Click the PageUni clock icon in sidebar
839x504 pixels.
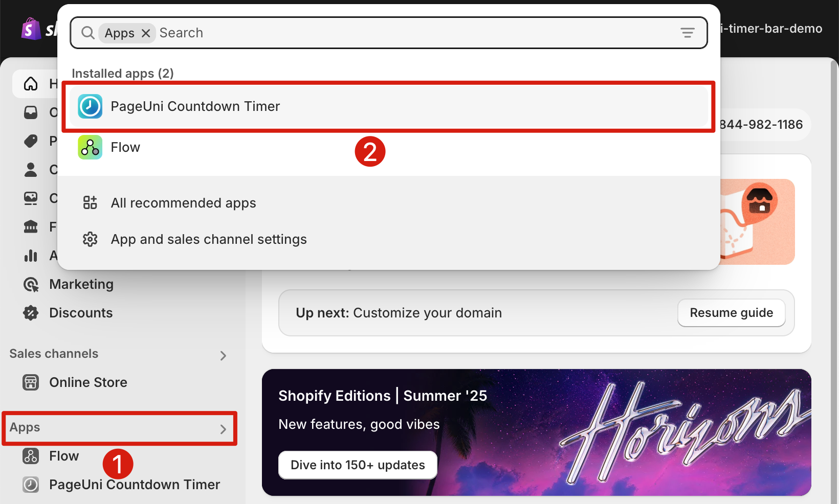(31, 485)
